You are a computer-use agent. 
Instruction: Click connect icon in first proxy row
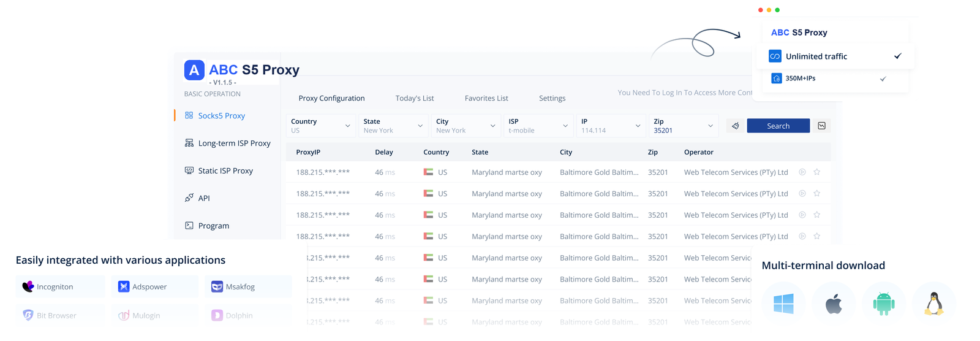[x=802, y=172]
